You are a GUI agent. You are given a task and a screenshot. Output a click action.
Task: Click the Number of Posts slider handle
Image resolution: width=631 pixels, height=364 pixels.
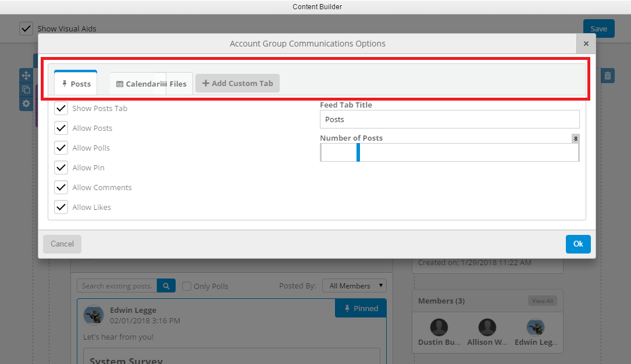click(x=358, y=152)
